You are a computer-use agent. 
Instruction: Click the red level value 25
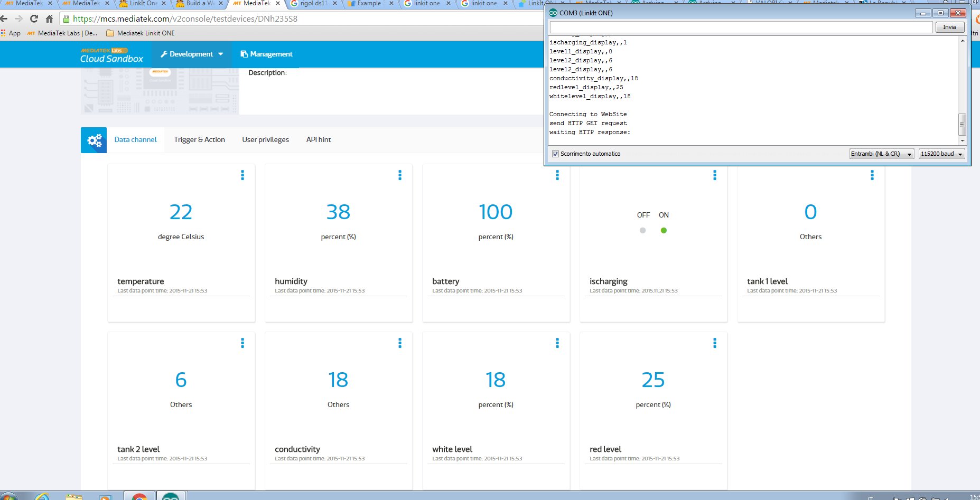653,380
